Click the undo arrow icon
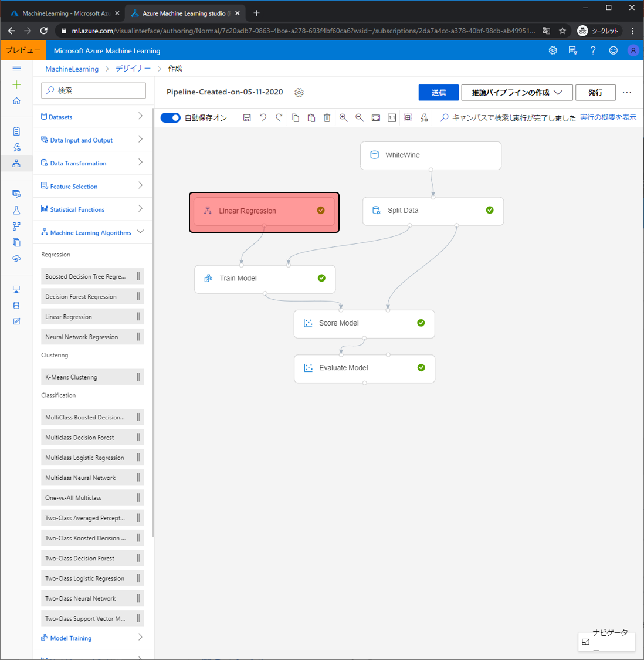The height and width of the screenshot is (660, 644). click(263, 118)
